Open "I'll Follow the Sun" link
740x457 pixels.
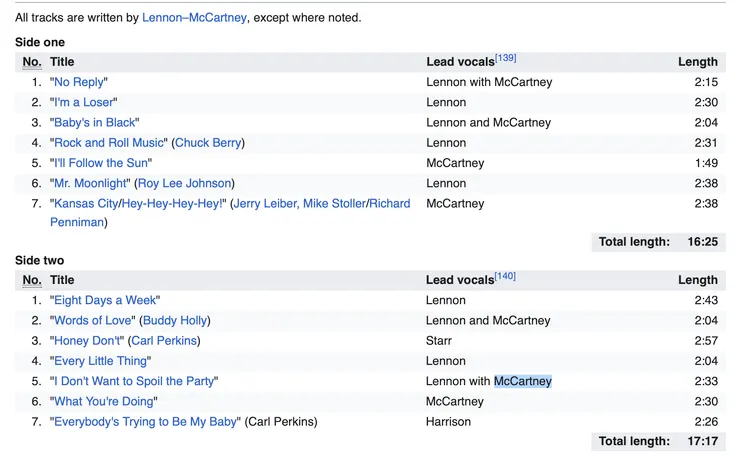[101, 163]
